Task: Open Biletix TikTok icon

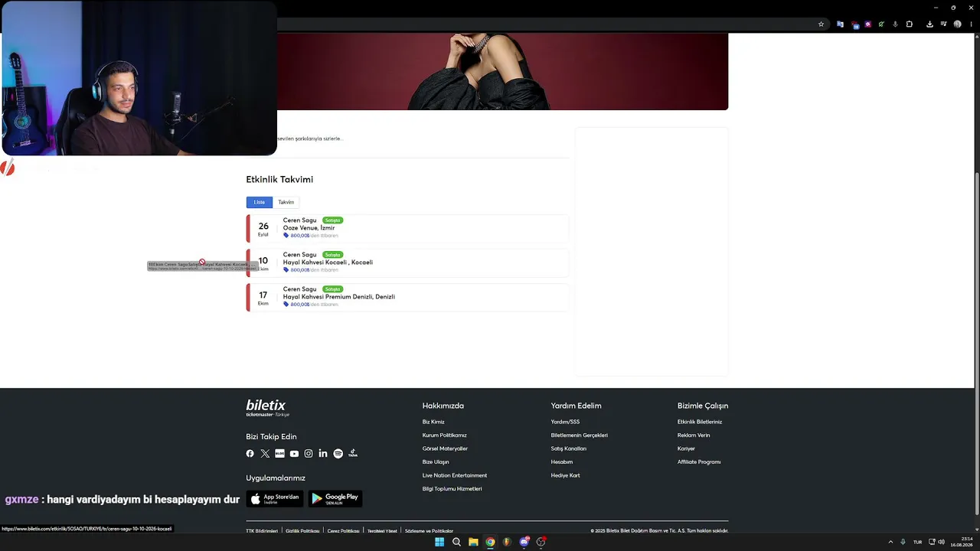Action: tap(353, 454)
